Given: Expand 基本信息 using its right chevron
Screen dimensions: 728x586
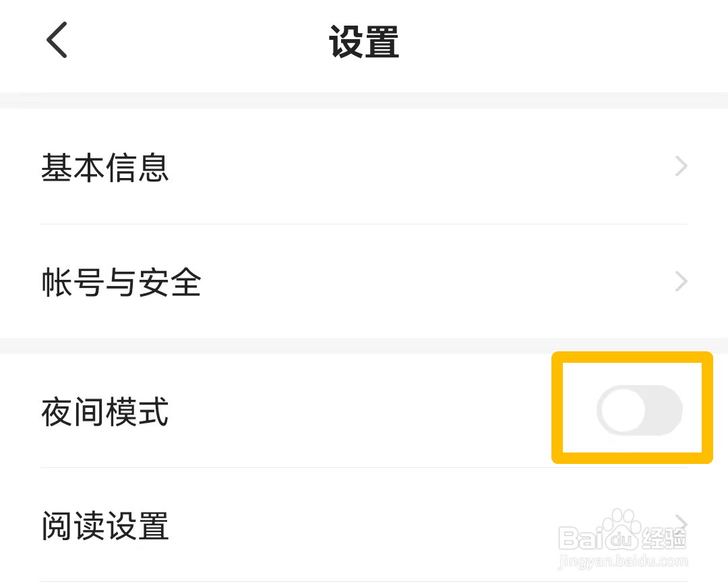Looking at the screenshot, I should [x=681, y=167].
